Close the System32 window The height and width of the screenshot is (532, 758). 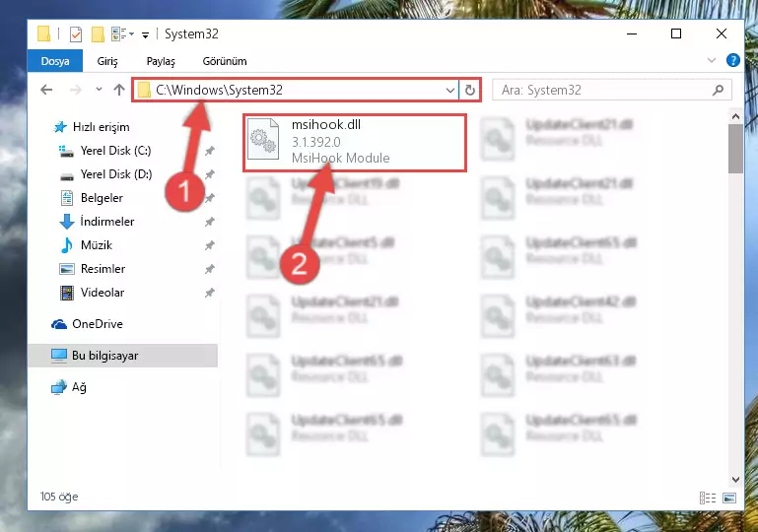721,33
